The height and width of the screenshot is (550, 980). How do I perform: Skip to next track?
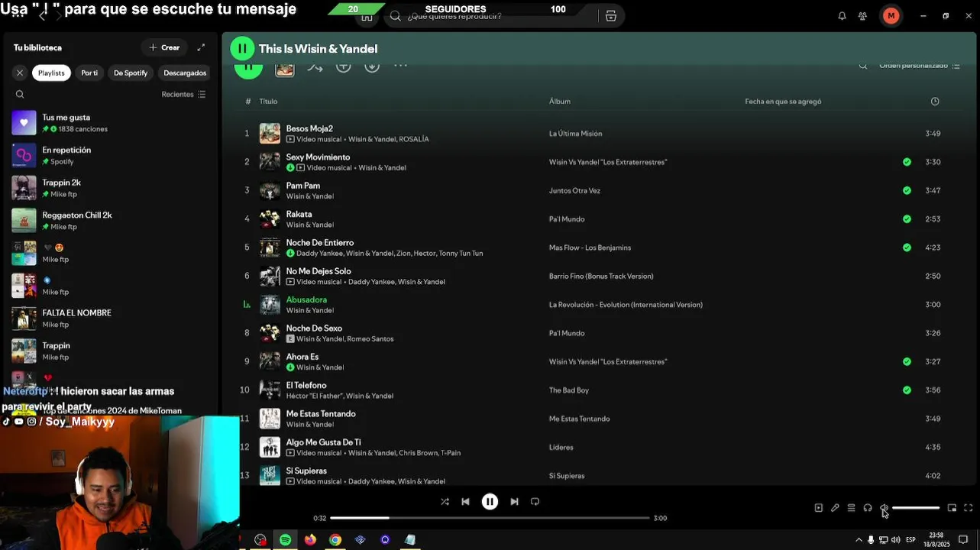pyautogui.click(x=514, y=502)
